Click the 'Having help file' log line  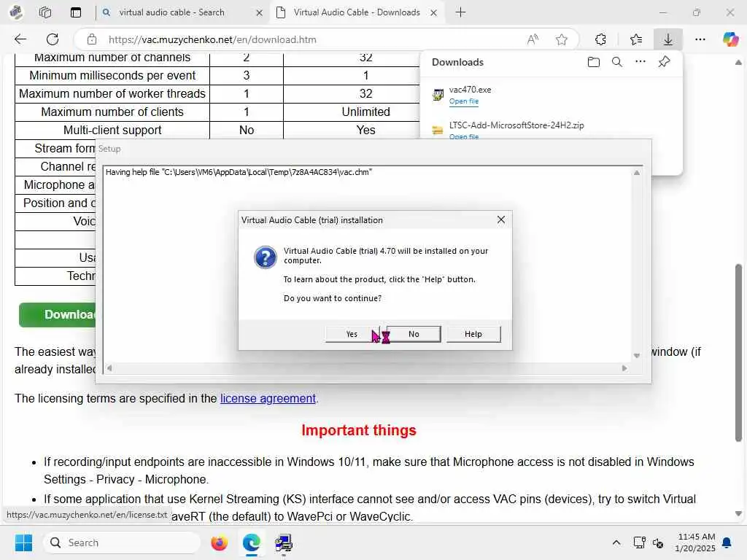click(x=239, y=172)
